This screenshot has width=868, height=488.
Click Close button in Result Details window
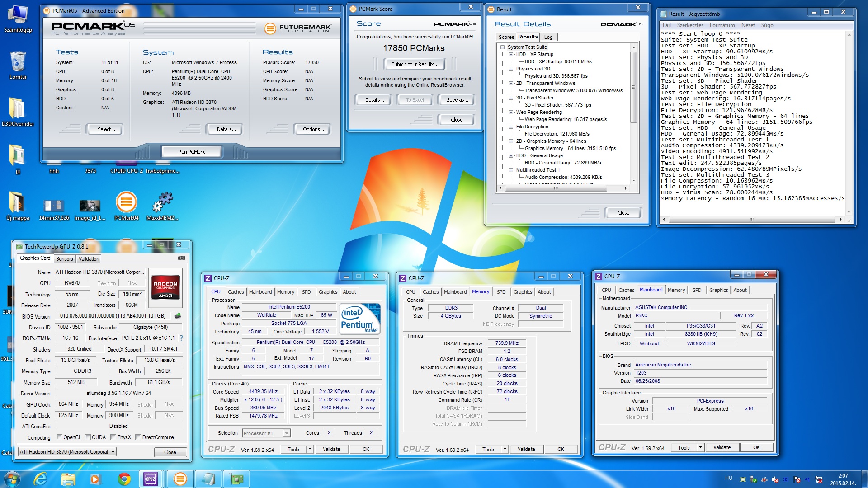pos(623,213)
